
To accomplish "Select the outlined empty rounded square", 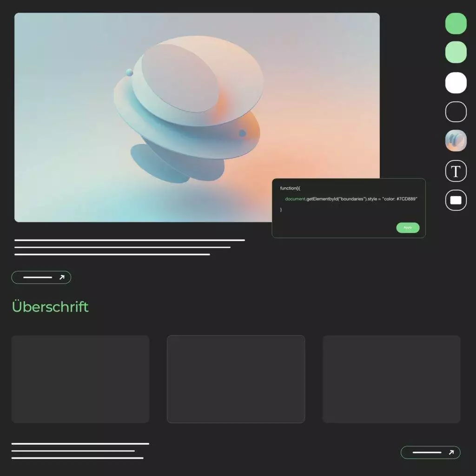I will click(x=456, y=112).
